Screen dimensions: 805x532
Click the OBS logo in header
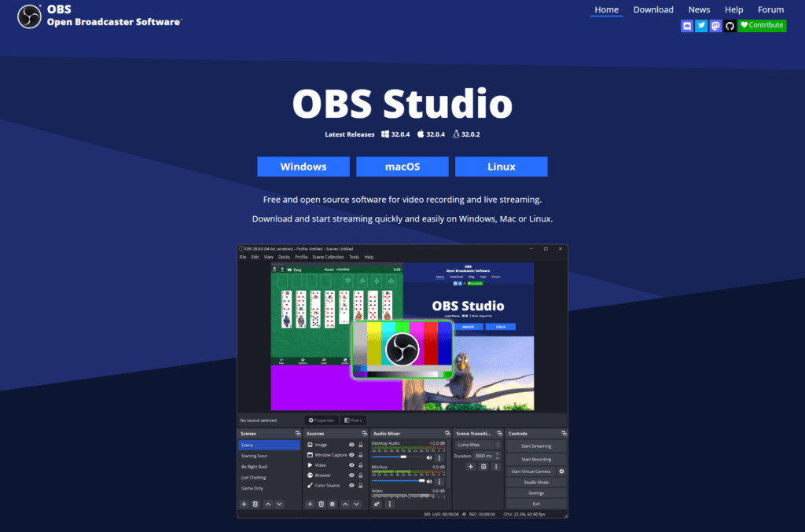(29, 16)
